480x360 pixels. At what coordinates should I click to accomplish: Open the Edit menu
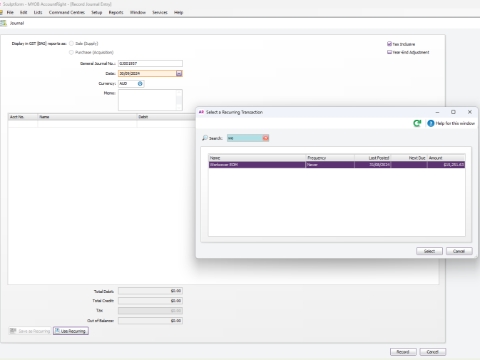click(24, 12)
